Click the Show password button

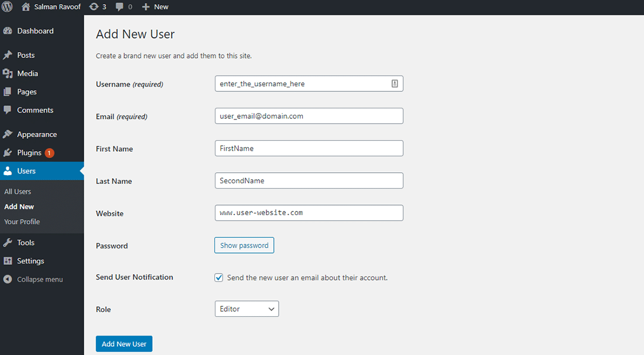tap(244, 245)
